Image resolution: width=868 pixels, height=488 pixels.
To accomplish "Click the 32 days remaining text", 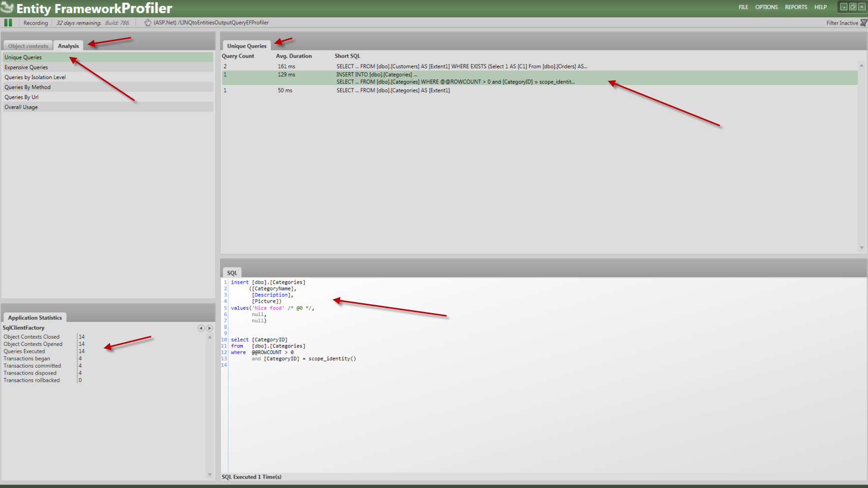I will (79, 23).
